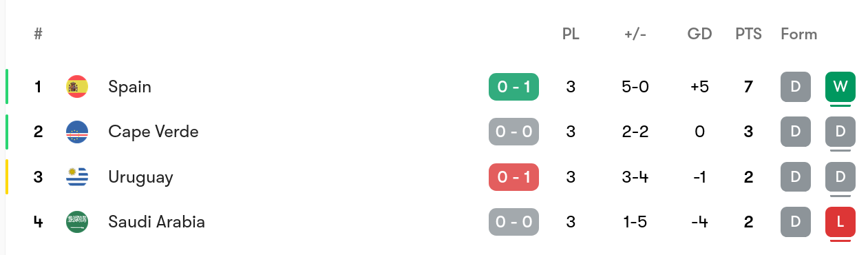
Task: Open the Spain team page link
Action: pos(129,87)
